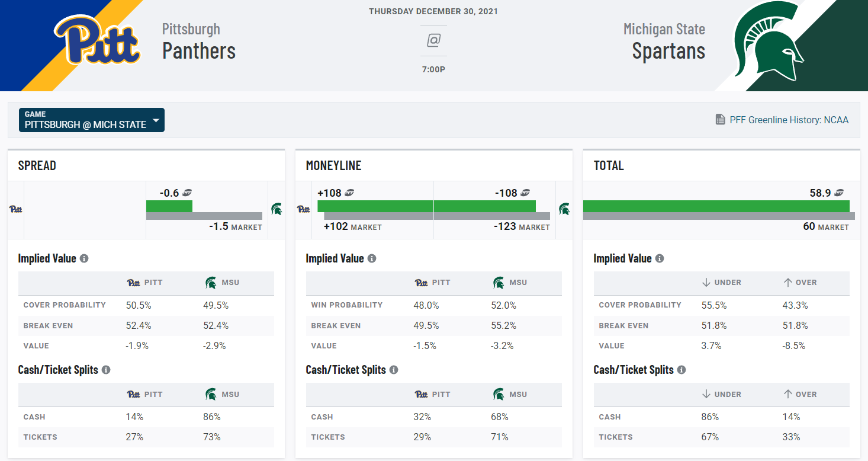Click the Michigan State Spartans team name
This screenshot has height=461, width=868.
click(x=664, y=40)
